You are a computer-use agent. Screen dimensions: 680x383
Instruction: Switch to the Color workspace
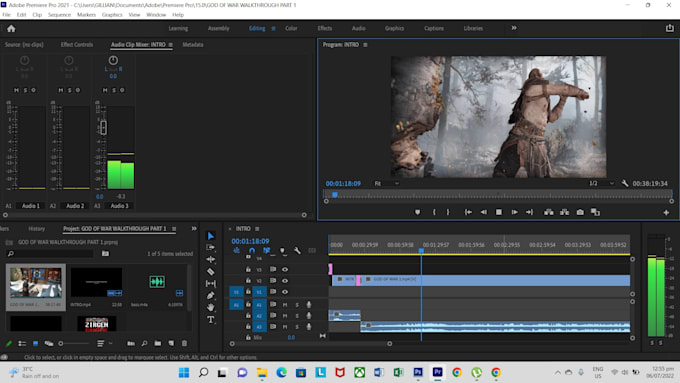pyautogui.click(x=291, y=28)
